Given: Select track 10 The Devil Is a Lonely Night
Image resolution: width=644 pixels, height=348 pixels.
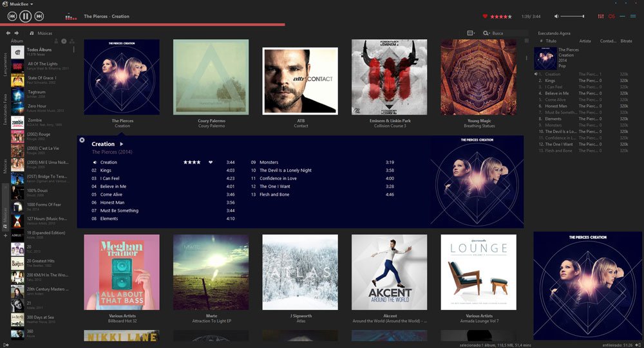Looking at the screenshot, I should [323, 170].
